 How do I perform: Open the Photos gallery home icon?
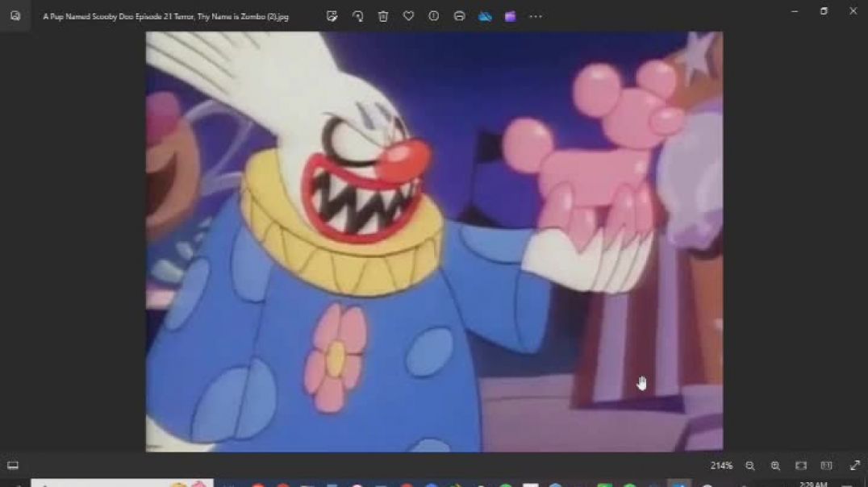point(15,16)
